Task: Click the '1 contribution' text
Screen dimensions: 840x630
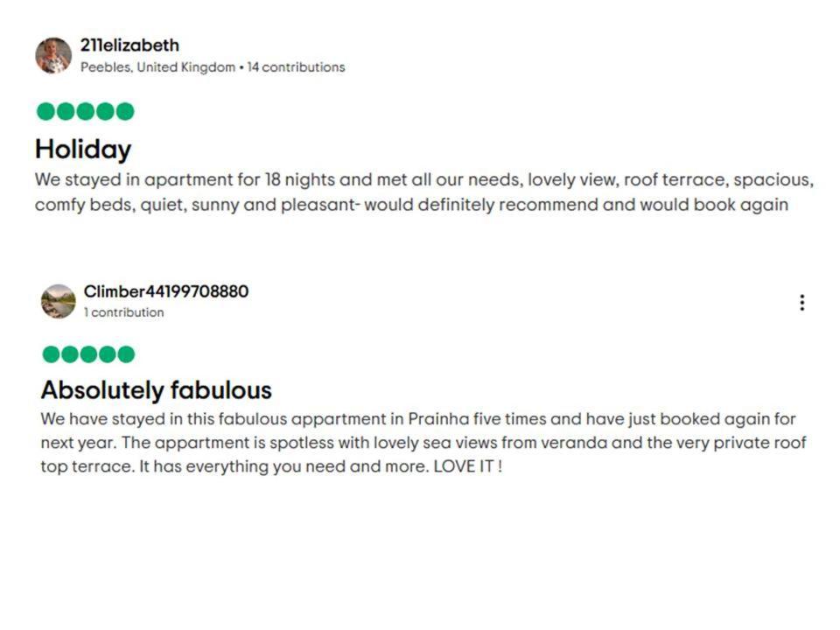Action: click(x=123, y=312)
